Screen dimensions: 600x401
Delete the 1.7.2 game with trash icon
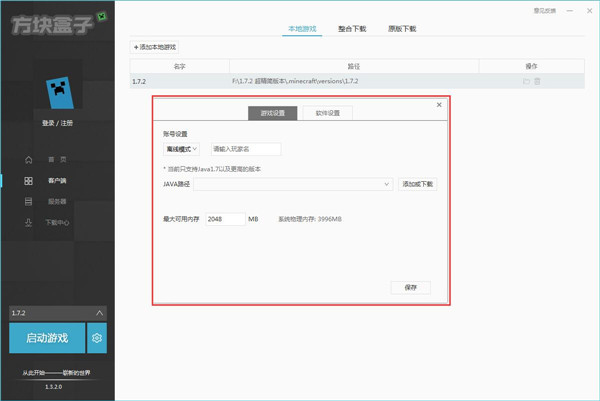coord(538,81)
